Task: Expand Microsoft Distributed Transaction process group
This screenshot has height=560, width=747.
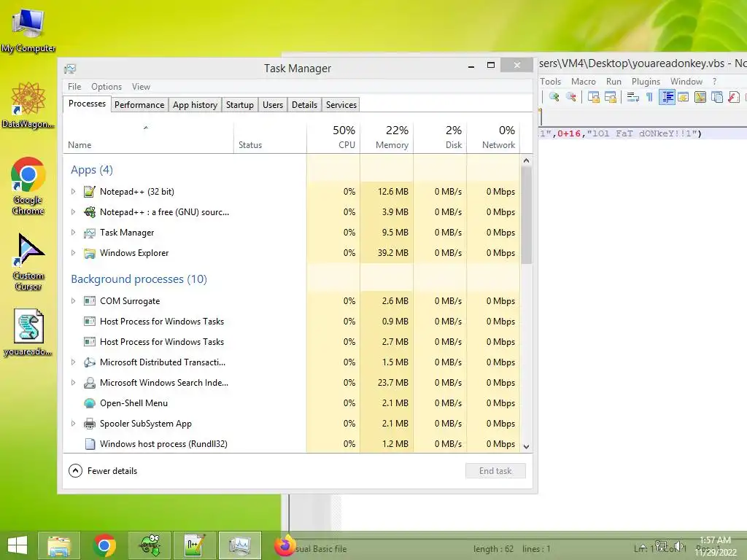Action: 73,362
